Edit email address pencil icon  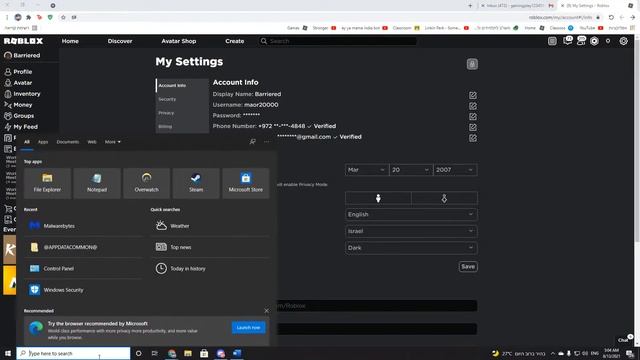point(473,138)
